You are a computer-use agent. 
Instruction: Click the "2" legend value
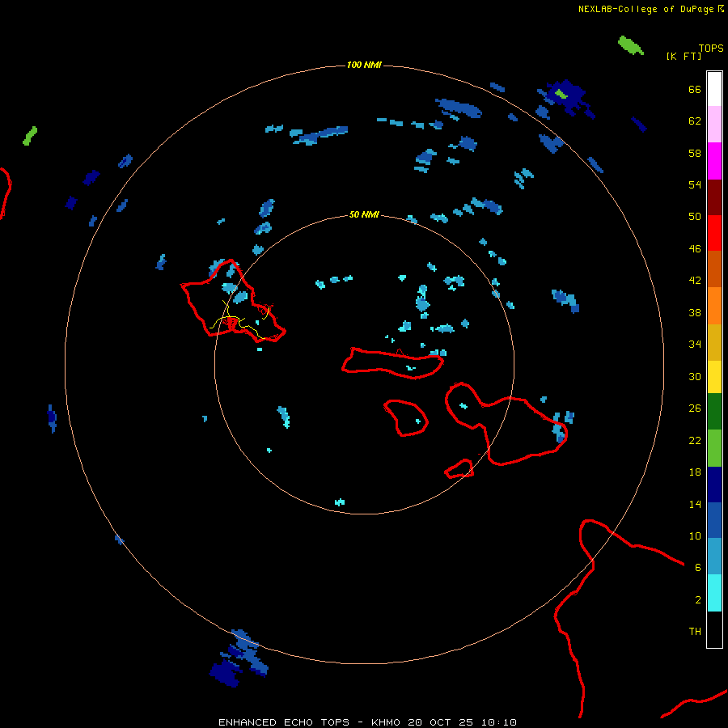click(698, 600)
